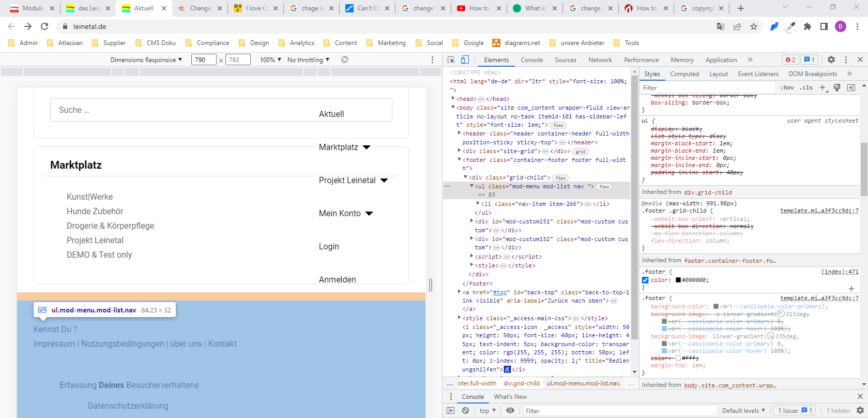Open the Kunst|Werke Marktplatz link
This screenshot has width=868, height=418.
coord(89,197)
